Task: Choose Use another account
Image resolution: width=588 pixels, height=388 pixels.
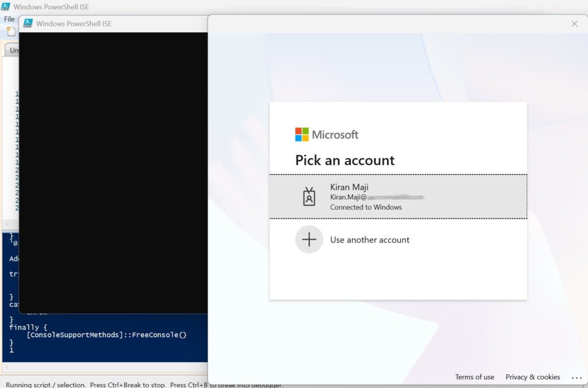Action: [x=398, y=239]
